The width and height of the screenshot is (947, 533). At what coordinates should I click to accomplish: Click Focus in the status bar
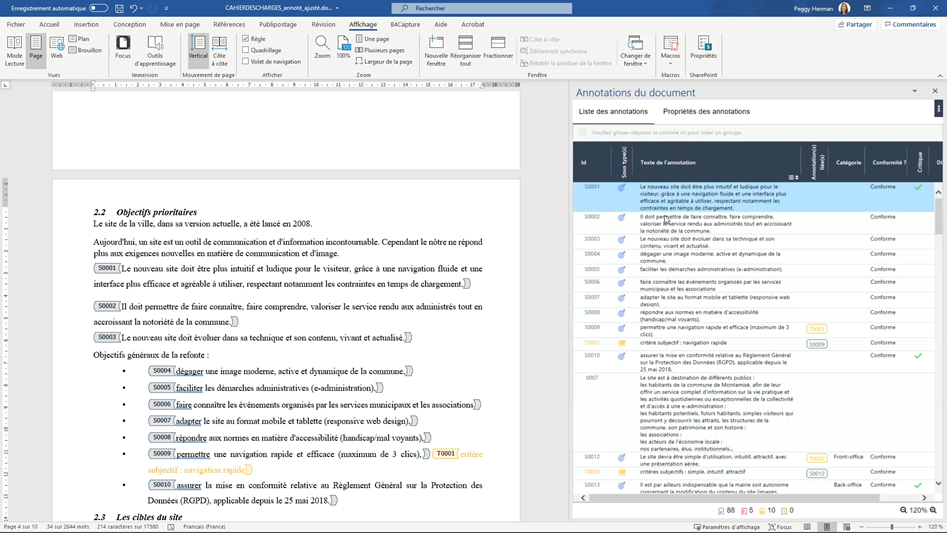point(780,527)
